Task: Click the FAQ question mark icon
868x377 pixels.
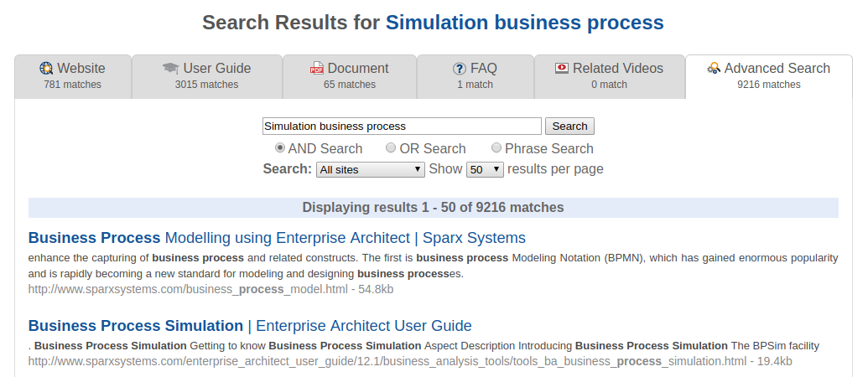Action: [459, 69]
